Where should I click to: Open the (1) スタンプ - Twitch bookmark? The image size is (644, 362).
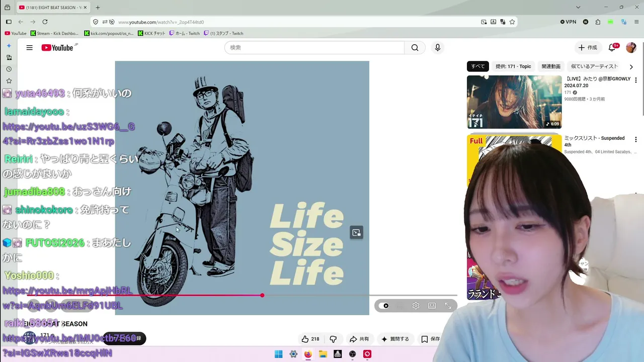223,34
